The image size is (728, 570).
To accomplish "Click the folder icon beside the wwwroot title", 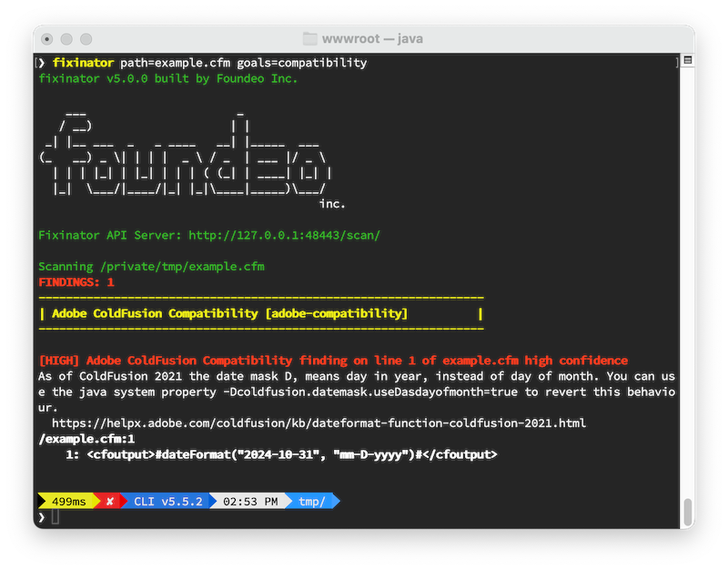I will (x=309, y=38).
